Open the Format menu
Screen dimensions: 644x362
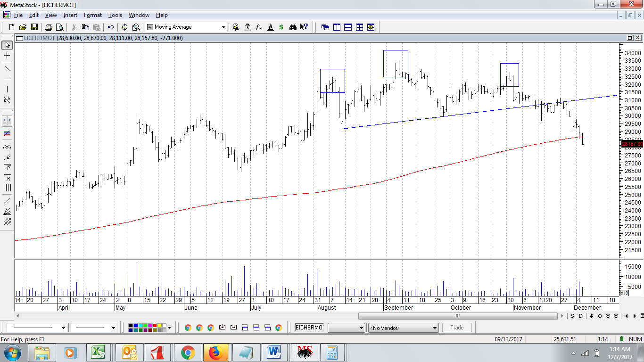click(93, 15)
